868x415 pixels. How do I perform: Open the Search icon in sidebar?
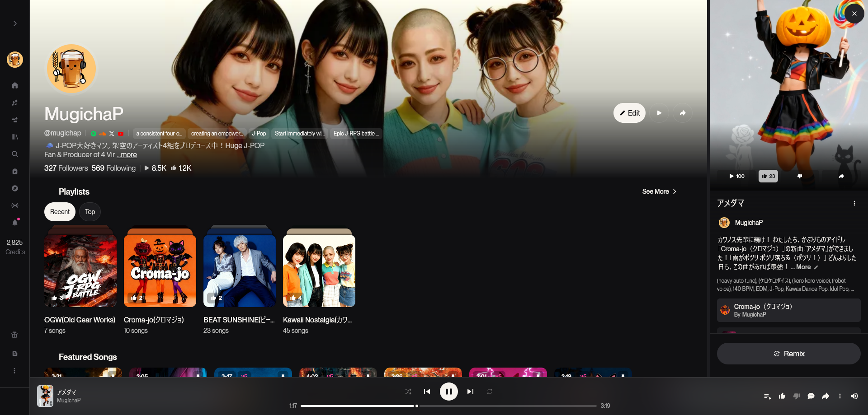[15, 154]
